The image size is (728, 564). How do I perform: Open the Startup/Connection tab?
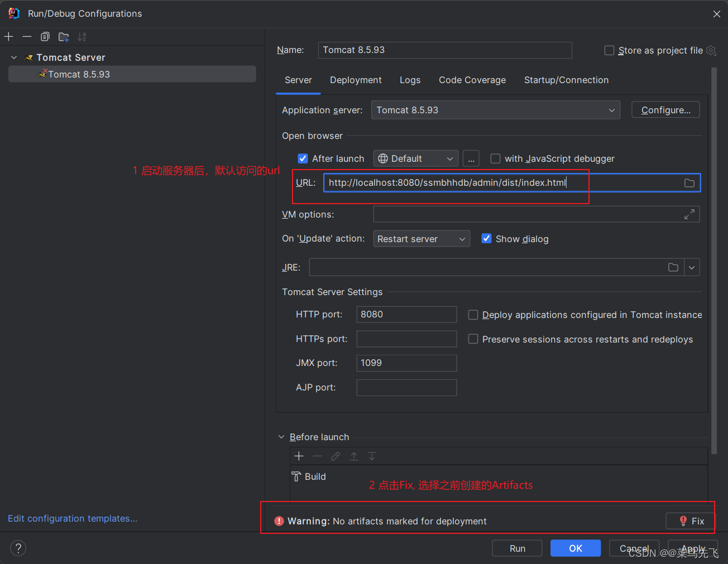coord(566,80)
